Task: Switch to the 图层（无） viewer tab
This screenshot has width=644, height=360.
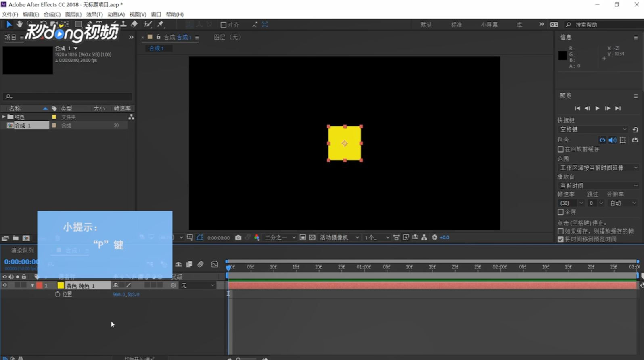Action: tap(228, 37)
